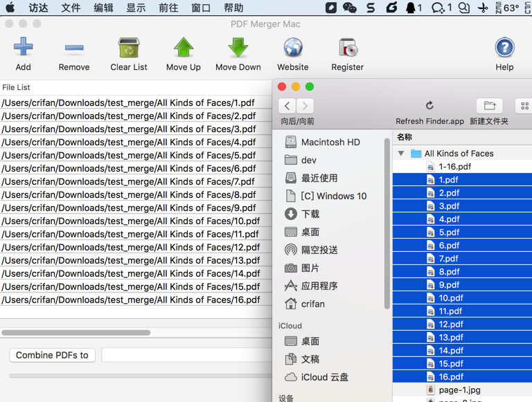
Task: Click the Refresh Finder.app icon
Action: (x=429, y=106)
